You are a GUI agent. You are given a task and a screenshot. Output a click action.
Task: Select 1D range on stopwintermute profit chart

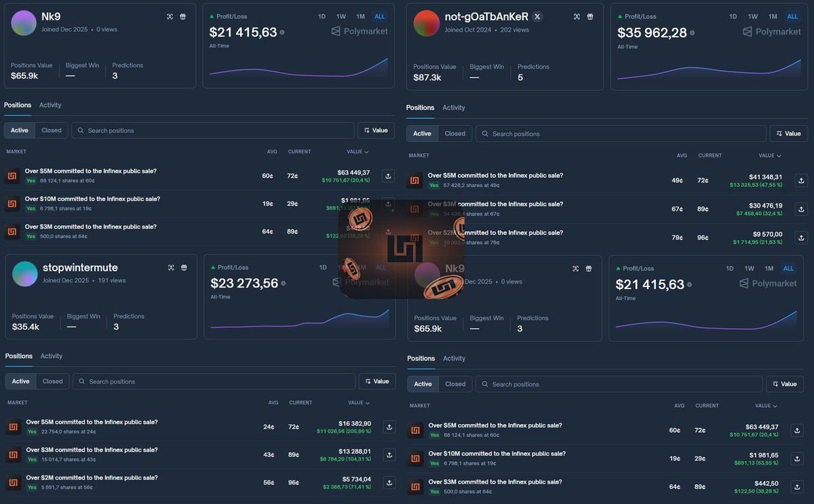pyautogui.click(x=323, y=267)
